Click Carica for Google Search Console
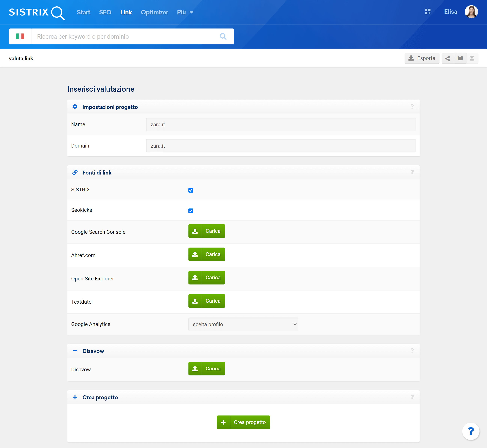 [206, 231]
